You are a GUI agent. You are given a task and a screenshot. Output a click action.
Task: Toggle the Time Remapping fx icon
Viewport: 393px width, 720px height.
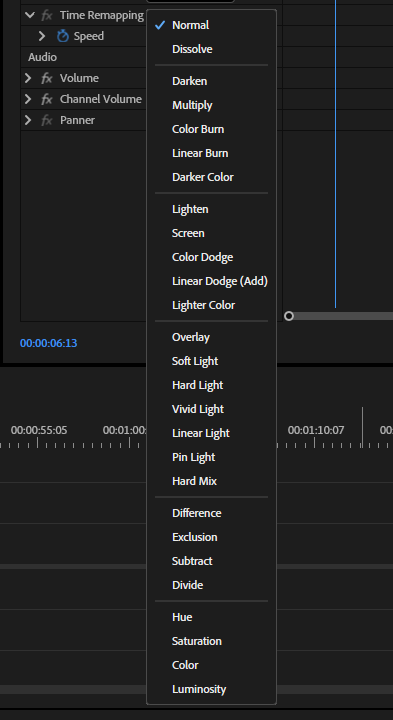(x=46, y=15)
